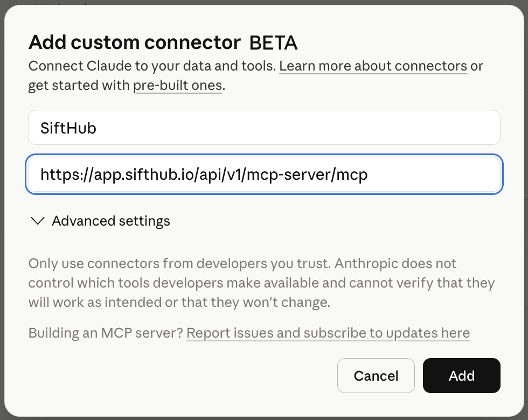528x420 pixels.
Task: Follow the pre-built ones link
Action: click(178, 86)
